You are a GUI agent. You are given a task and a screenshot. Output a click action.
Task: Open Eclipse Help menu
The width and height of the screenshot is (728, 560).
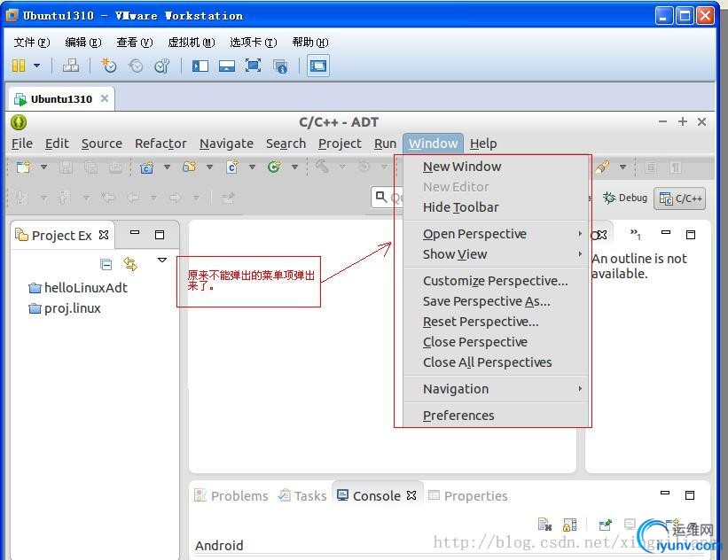483,144
